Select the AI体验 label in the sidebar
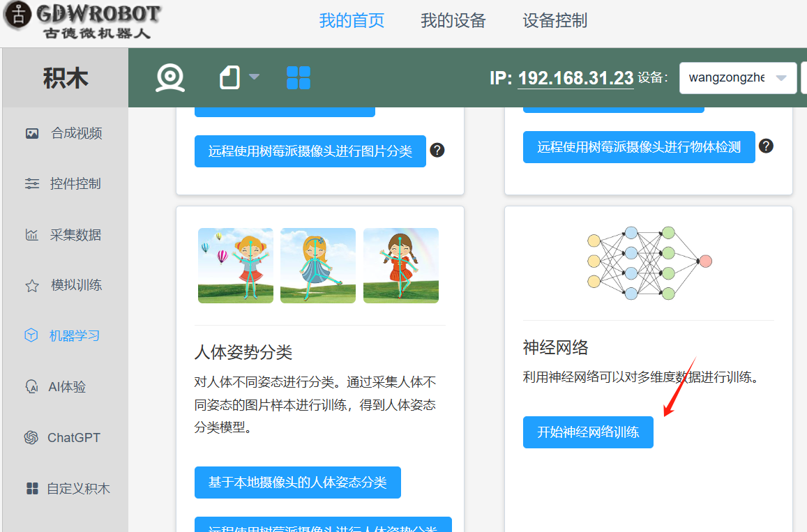The width and height of the screenshot is (807, 532). [67, 386]
